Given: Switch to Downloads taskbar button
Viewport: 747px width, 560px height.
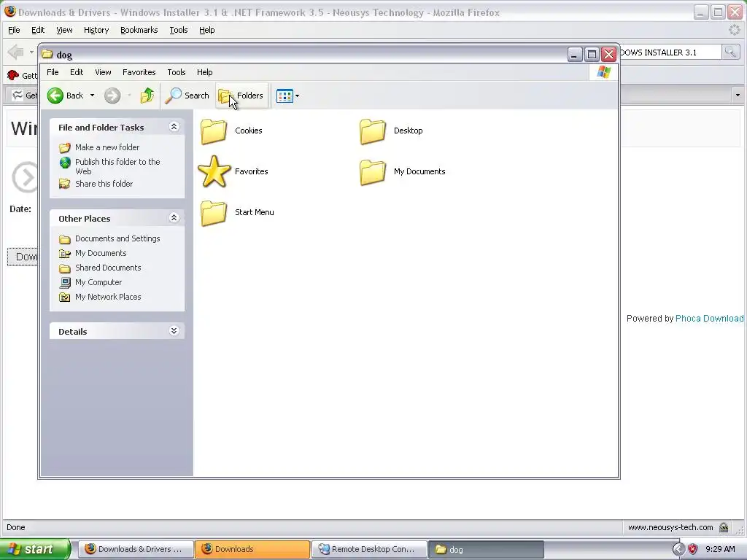Looking at the screenshot, I should 252,549.
